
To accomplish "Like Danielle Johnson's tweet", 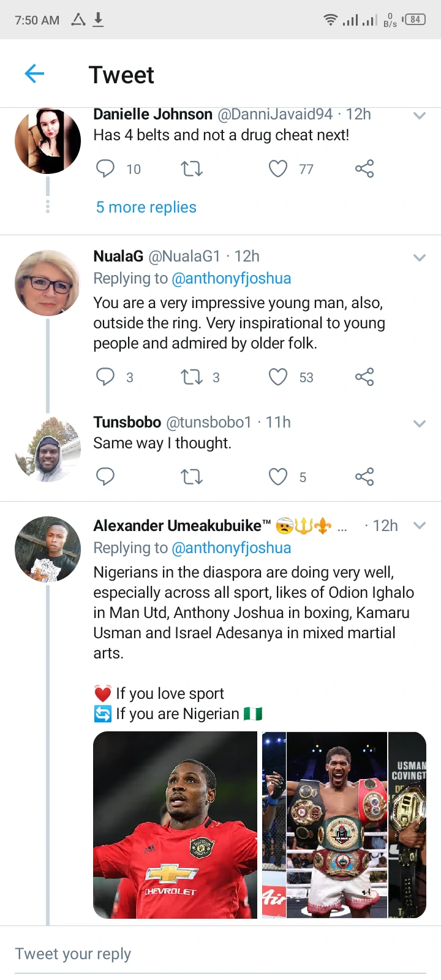I will coord(278,168).
